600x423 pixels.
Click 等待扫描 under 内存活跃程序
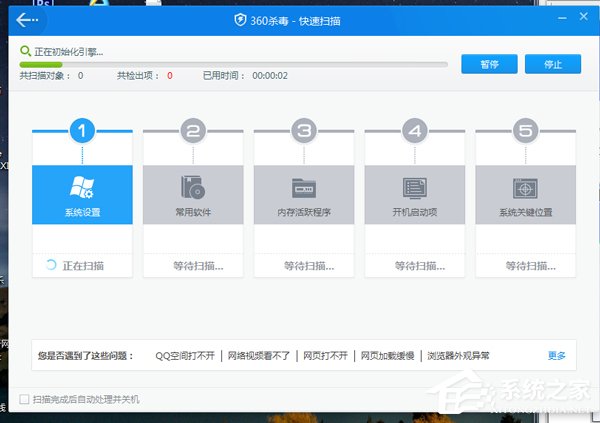(309, 265)
